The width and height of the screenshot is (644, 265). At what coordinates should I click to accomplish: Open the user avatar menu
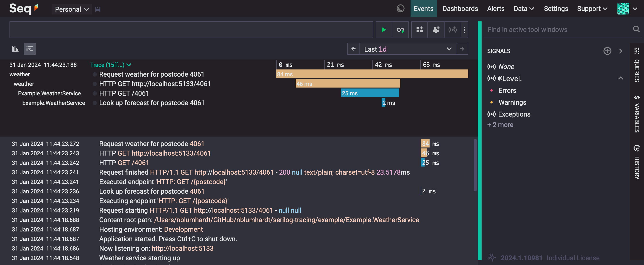[627, 9]
